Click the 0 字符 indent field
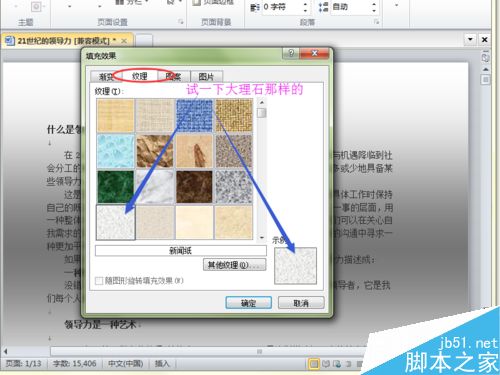Image resolution: width=500 pixels, height=375 pixels. pyautogui.click(x=282, y=7)
